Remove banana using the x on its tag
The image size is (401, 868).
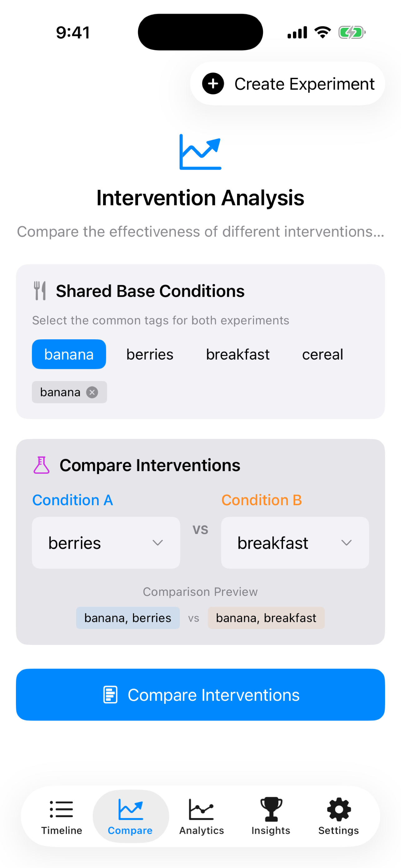point(92,392)
